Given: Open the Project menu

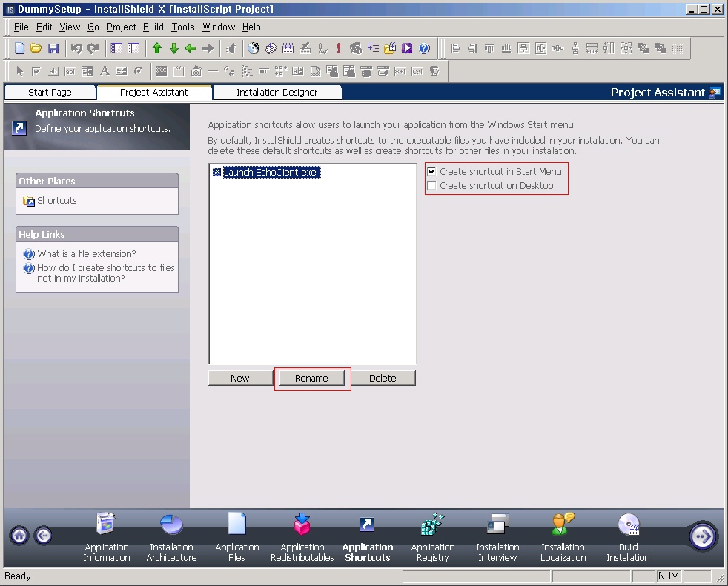Looking at the screenshot, I should click(121, 27).
